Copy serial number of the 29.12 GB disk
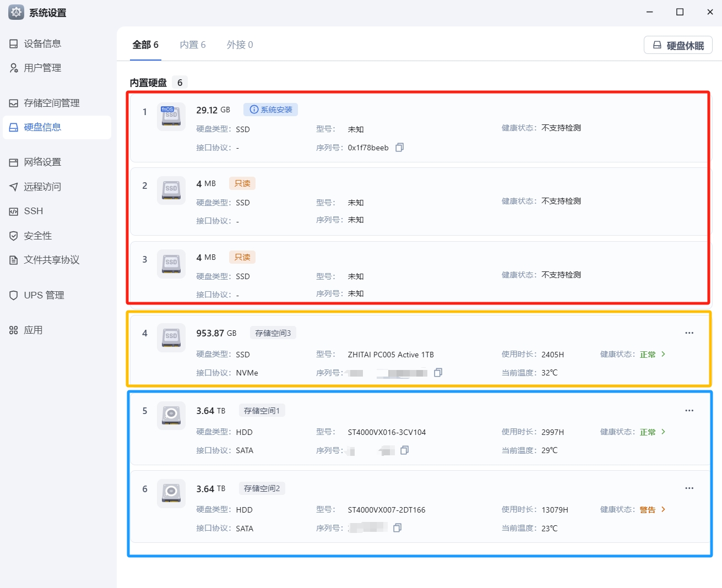 pyautogui.click(x=400, y=148)
